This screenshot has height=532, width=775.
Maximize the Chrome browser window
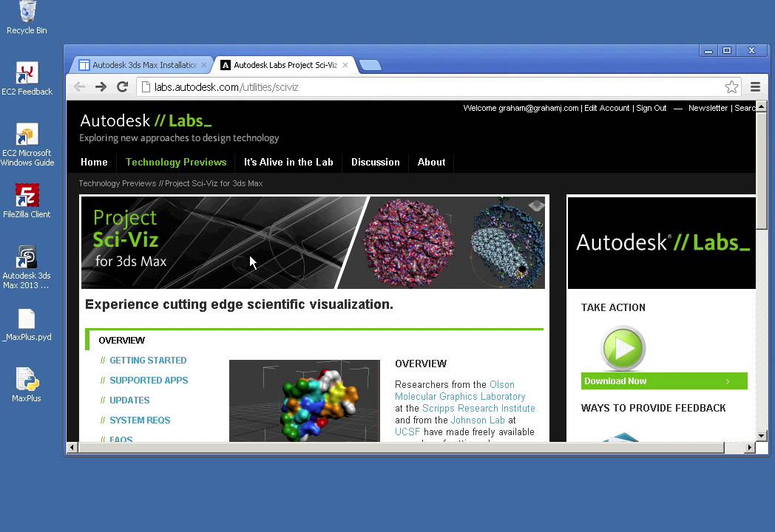(726, 50)
